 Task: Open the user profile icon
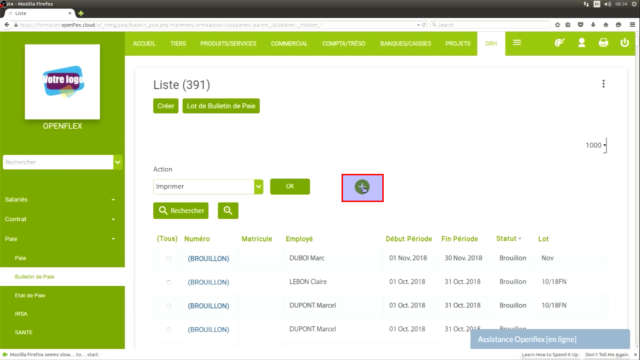point(582,42)
